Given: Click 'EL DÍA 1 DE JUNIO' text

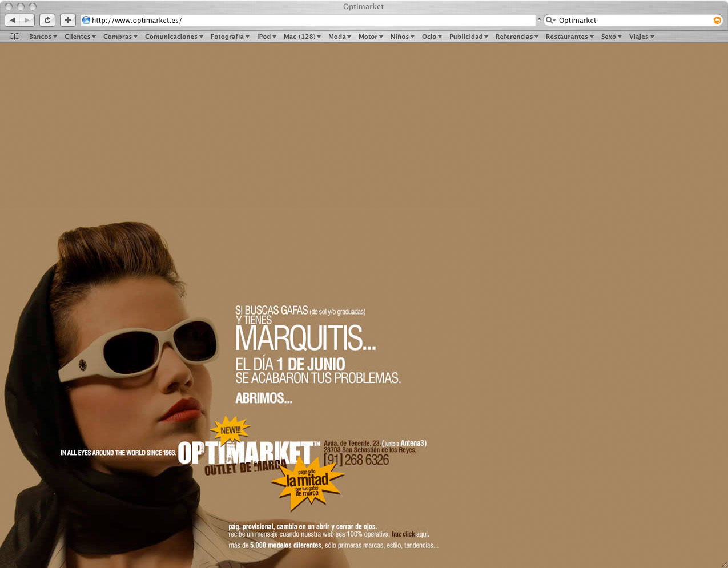Looking at the screenshot, I should [x=290, y=364].
